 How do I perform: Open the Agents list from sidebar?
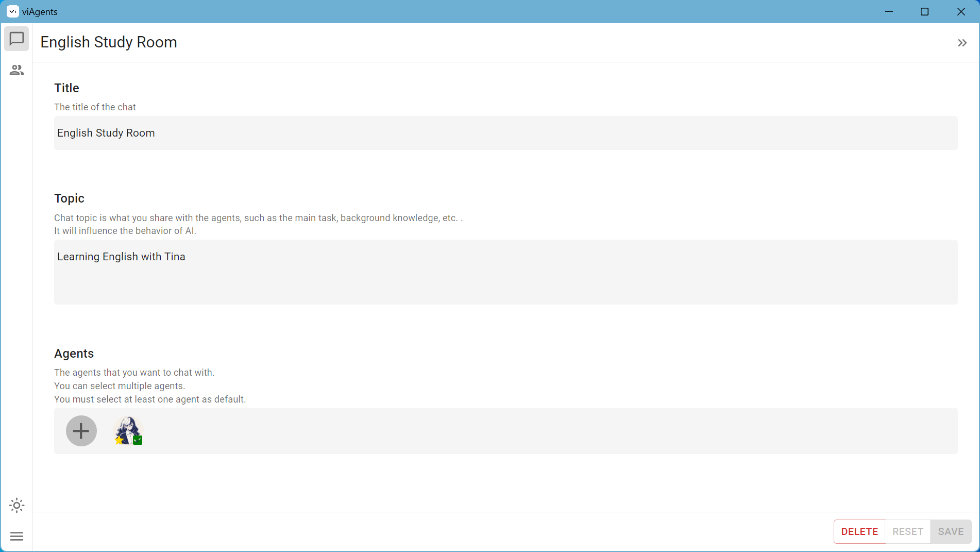click(16, 70)
